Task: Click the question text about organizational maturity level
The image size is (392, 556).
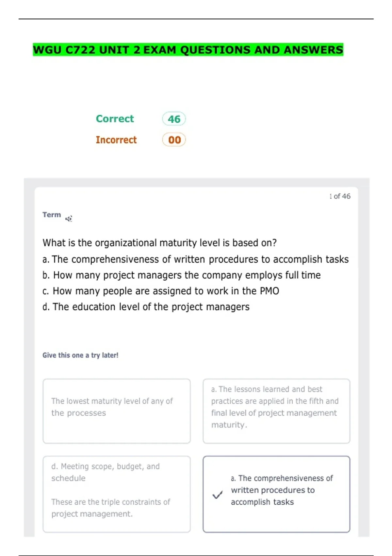Action: point(160,243)
